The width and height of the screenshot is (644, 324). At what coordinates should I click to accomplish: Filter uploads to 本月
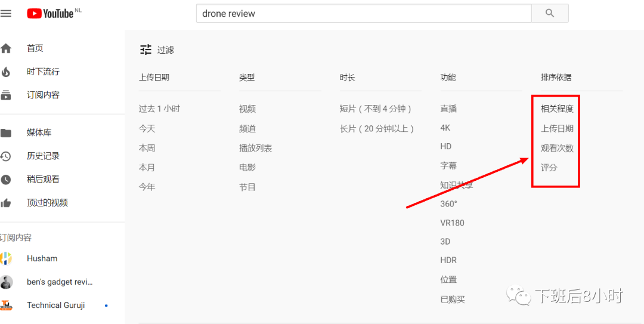point(147,167)
